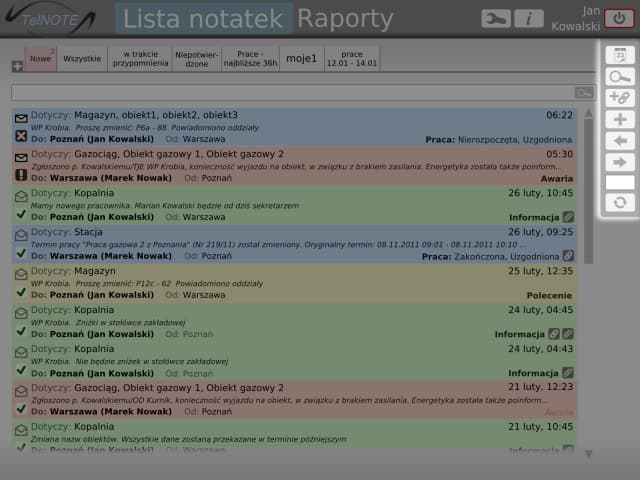
Task: Open link icon on 26 luty 09:25 Stacja note
Action: pyautogui.click(x=568, y=256)
